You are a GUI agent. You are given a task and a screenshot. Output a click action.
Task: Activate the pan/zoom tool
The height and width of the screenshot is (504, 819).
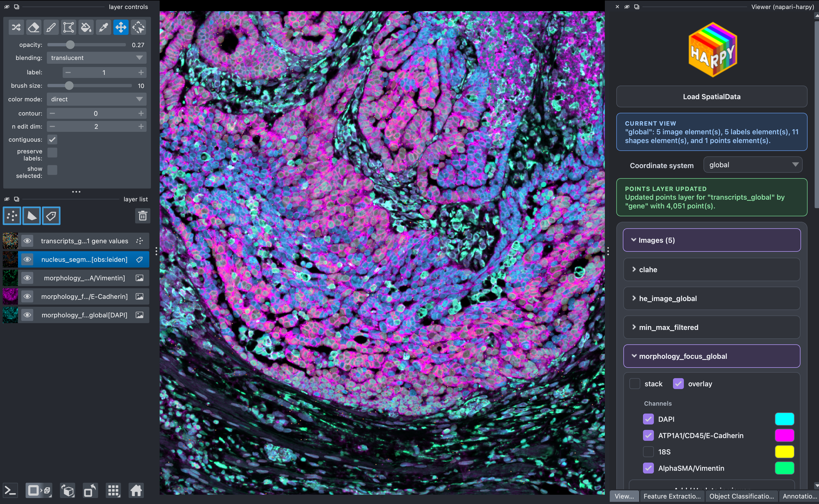pos(121,27)
